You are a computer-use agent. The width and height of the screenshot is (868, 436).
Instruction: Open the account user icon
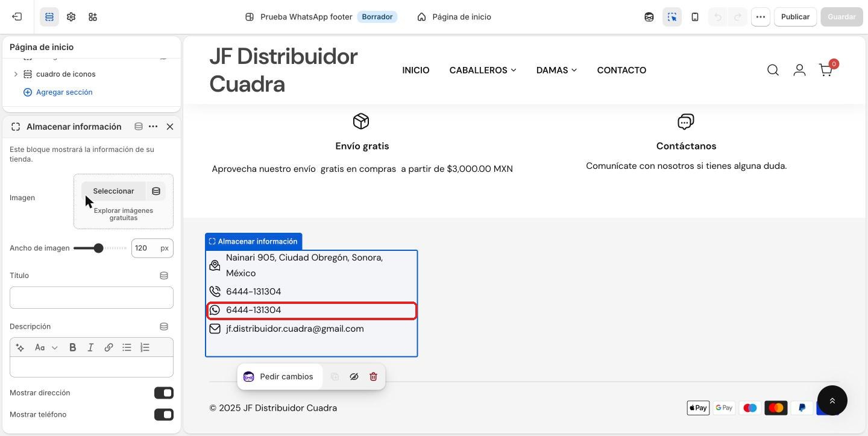pyautogui.click(x=799, y=71)
